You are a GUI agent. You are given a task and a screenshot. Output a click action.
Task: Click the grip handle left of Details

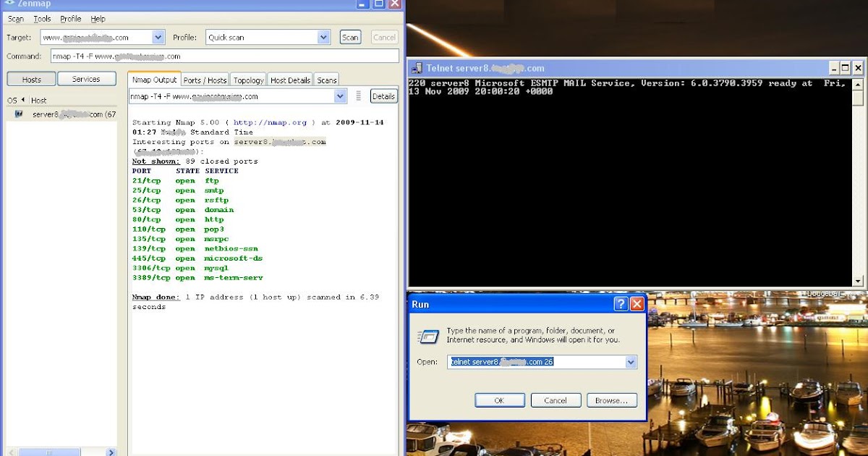(x=358, y=96)
